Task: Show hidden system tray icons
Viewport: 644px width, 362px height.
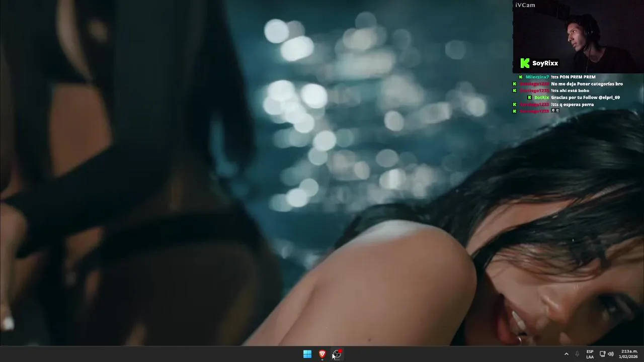Action: (x=566, y=354)
